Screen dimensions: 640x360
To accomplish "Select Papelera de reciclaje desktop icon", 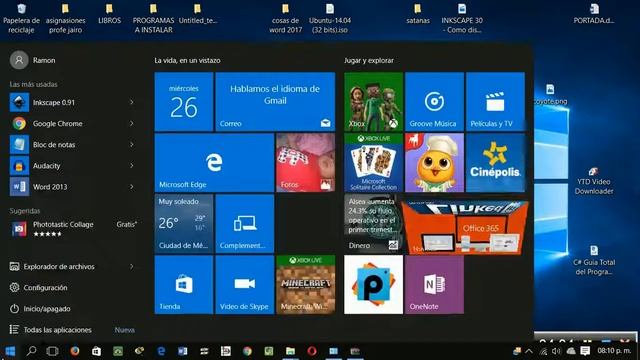I will point(21,18).
